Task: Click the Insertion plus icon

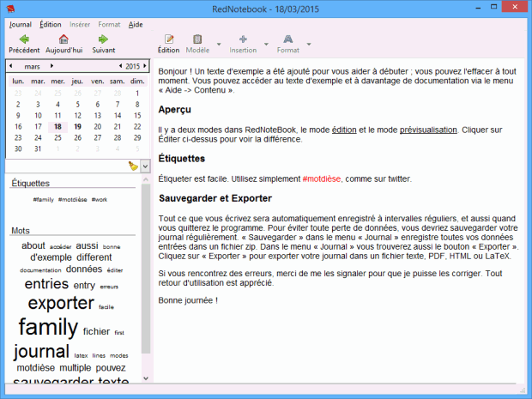Action: click(243, 39)
